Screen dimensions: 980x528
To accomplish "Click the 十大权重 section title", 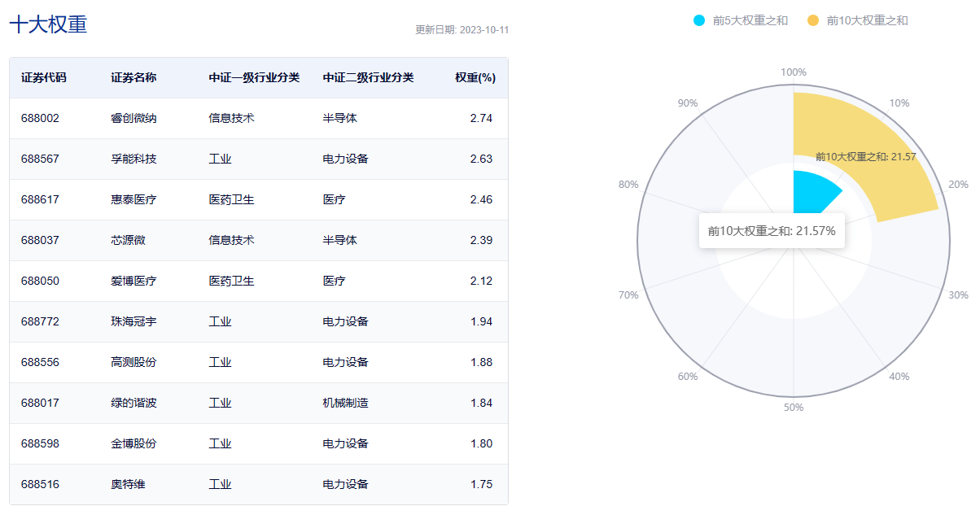I will [x=48, y=24].
